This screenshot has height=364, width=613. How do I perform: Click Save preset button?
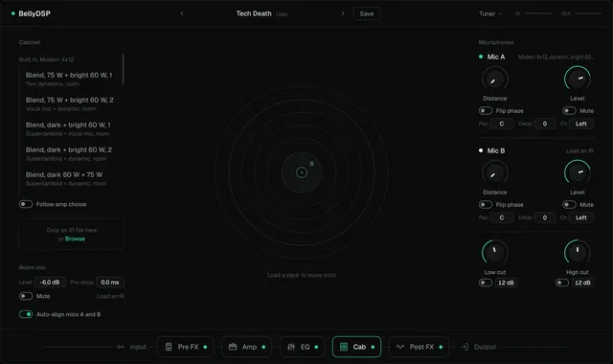coord(367,13)
